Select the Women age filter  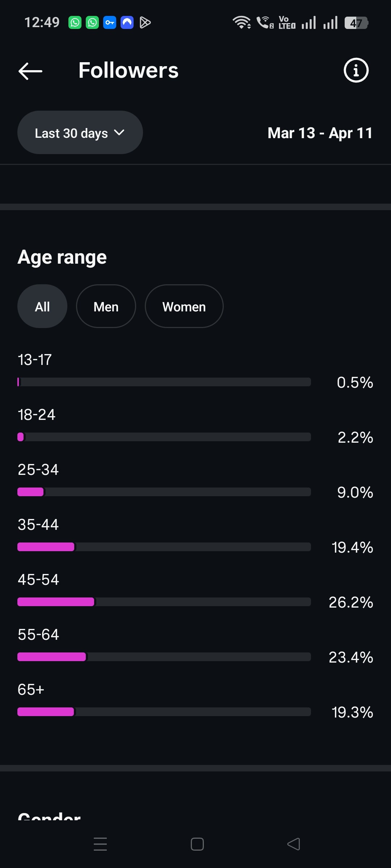tap(184, 306)
